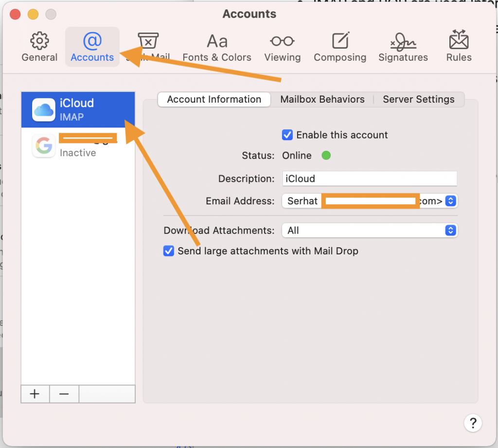The height and width of the screenshot is (448, 498).
Task: Remove selected account with minus button
Action: 64,394
